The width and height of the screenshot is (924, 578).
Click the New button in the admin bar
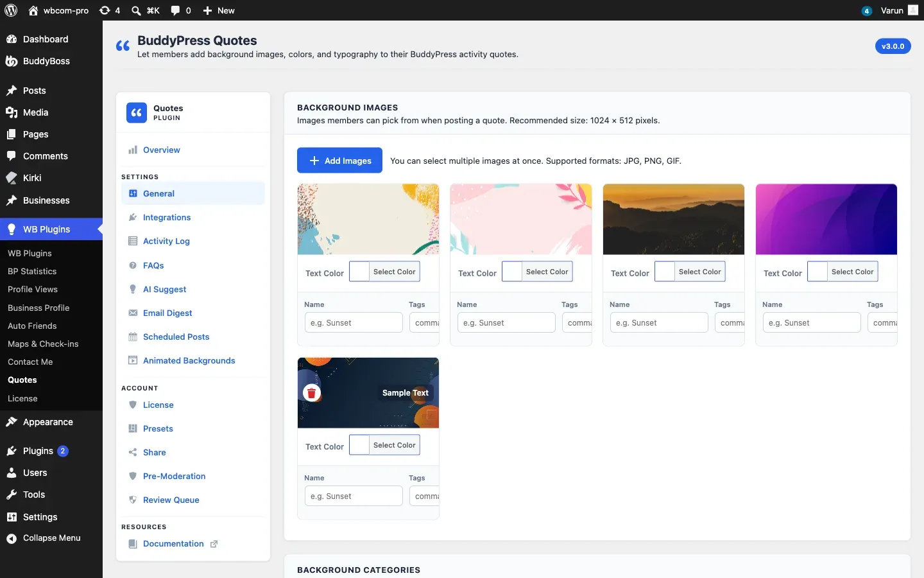click(x=219, y=10)
